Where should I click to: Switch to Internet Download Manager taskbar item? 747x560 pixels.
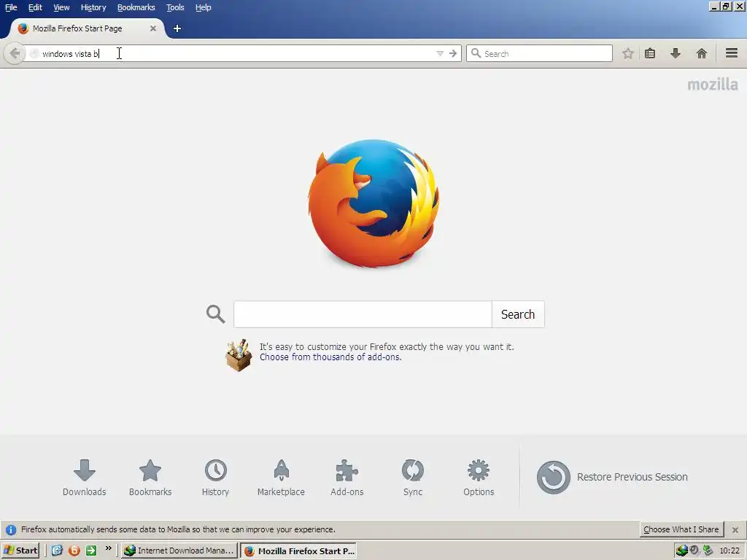coord(179,551)
